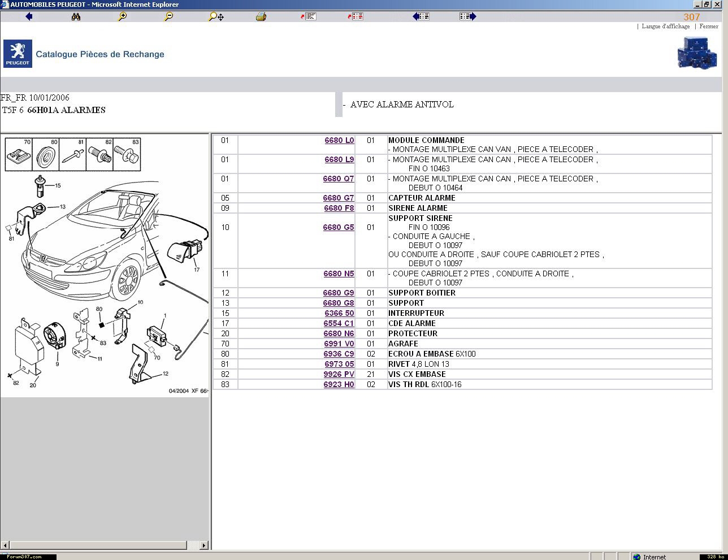Click 'ECROU A EMBASE 6X100' description
Image resolution: width=728 pixels, height=560 pixels.
(432, 354)
